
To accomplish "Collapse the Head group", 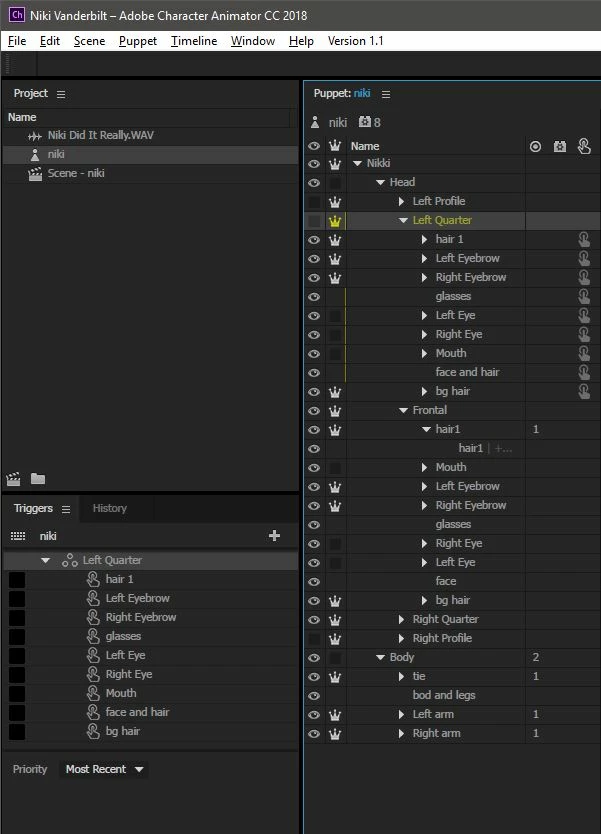I will 380,182.
